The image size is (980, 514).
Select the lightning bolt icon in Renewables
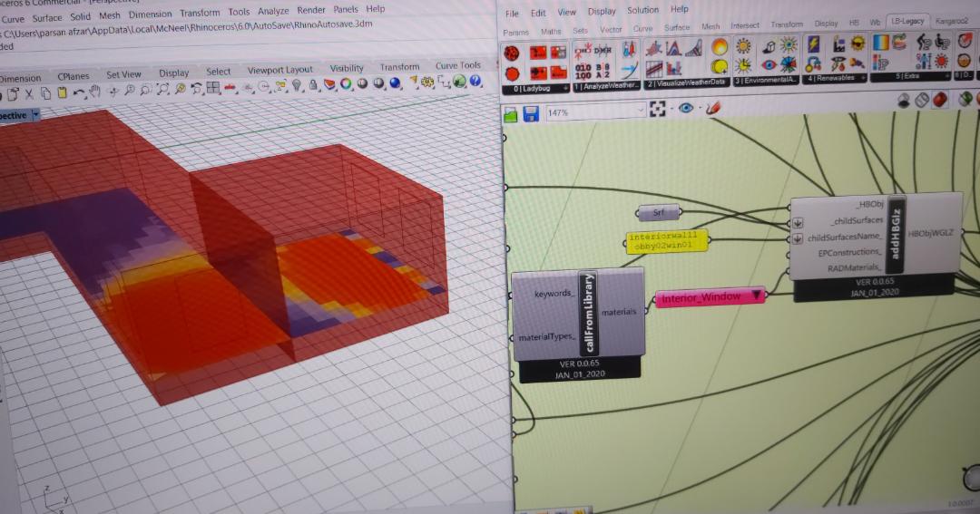813,44
